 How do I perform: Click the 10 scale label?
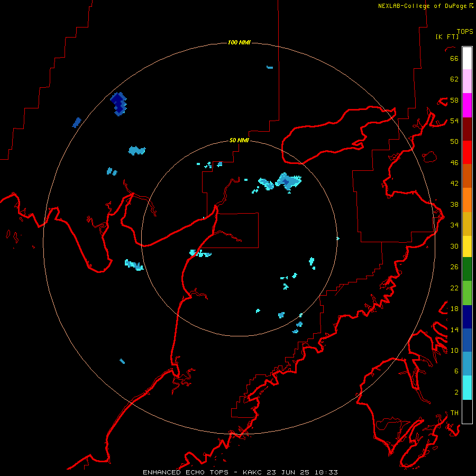454,350
